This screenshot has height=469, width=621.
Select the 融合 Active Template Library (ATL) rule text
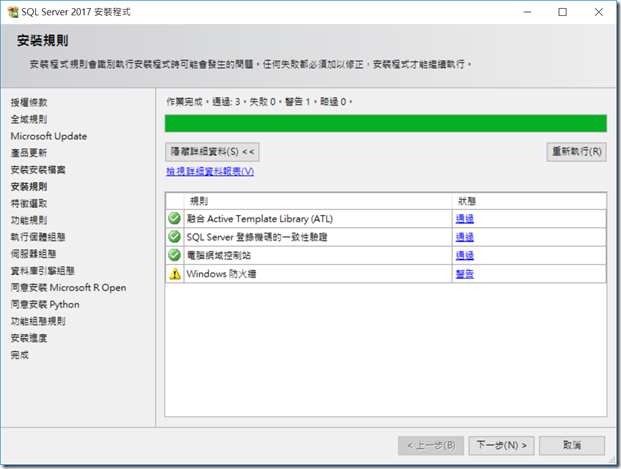[260, 219]
